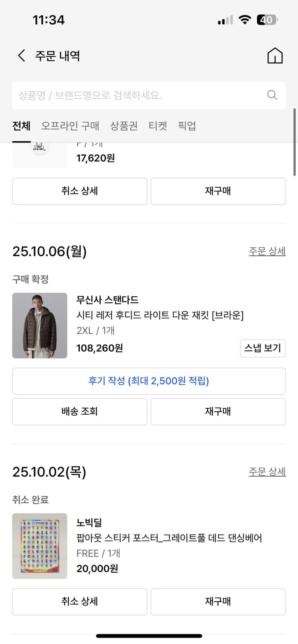Open the home screen via the home icon
The width and height of the screenshot is (298, 644).
[x=275, y=55]
